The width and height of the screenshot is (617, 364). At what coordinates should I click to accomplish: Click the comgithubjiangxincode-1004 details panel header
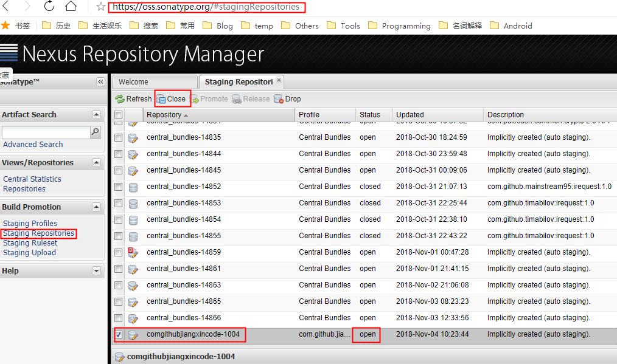(x=364, y=357)
